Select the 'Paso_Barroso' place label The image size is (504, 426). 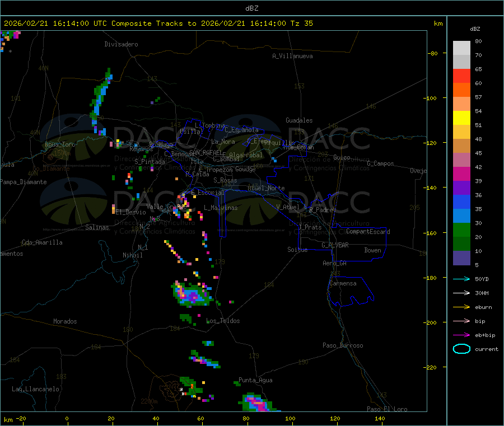pos(343,345)
